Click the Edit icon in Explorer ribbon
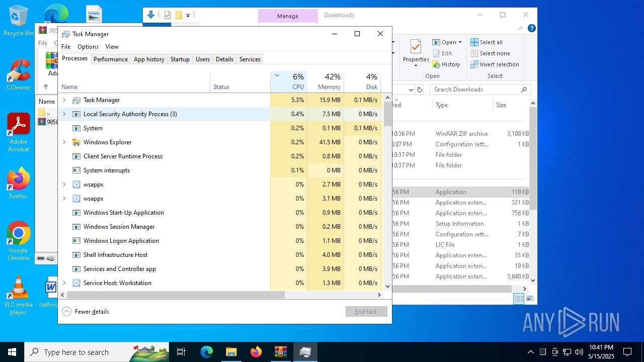Image resolution: width=644 pixels, height=362 pixels. pos(437,53)
